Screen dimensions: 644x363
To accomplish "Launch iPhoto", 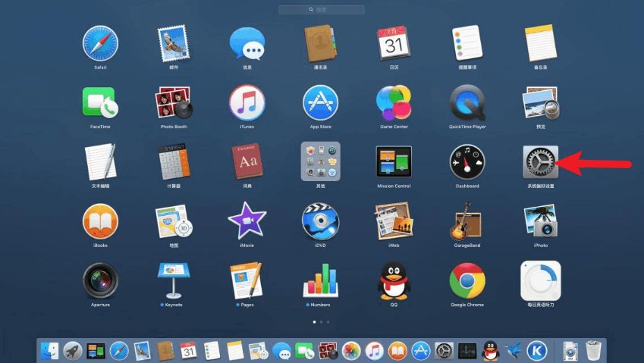I will coord(541,221).
